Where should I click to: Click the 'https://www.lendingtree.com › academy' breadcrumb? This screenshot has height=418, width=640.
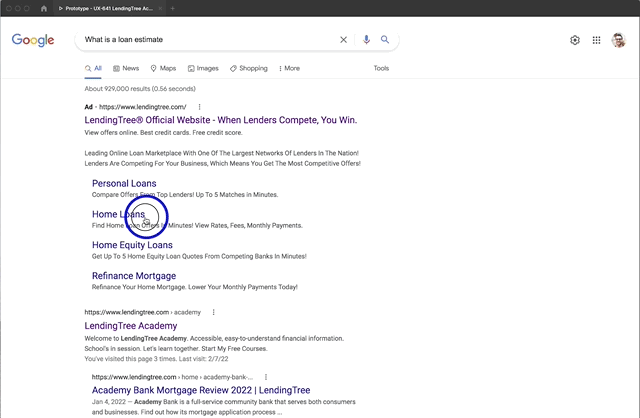point(142,312)
